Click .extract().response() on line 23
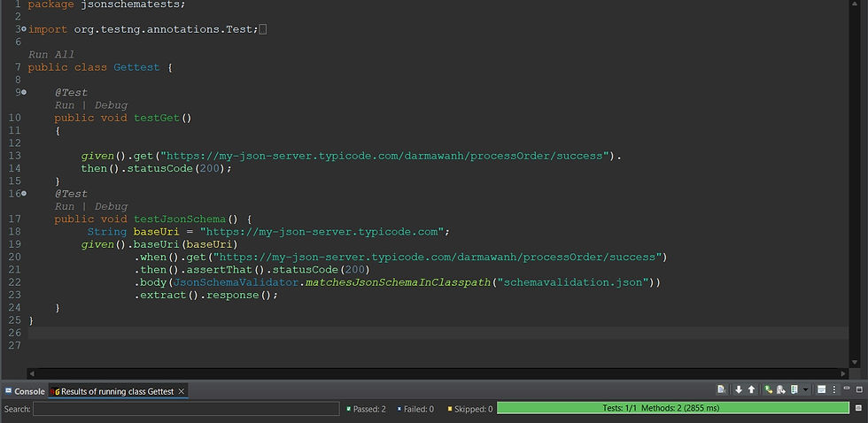The height and width of the screenshot is (423, 868). (x=205, y=295)
